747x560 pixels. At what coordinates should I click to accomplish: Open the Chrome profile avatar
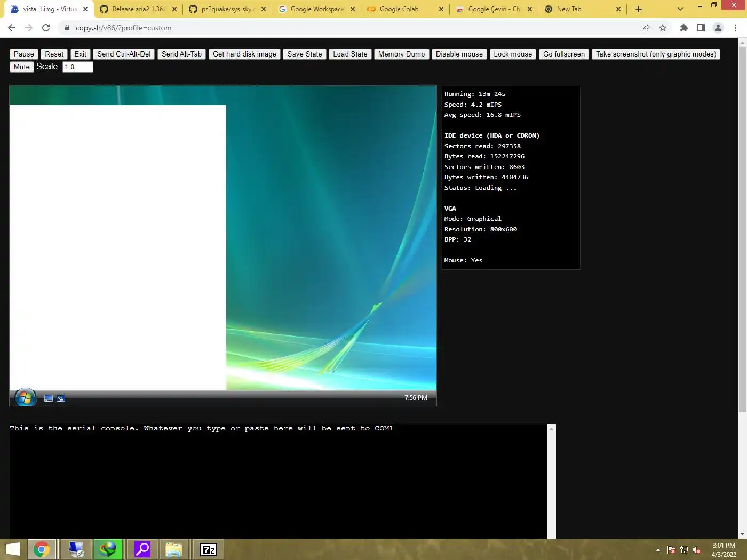[718, 28]
